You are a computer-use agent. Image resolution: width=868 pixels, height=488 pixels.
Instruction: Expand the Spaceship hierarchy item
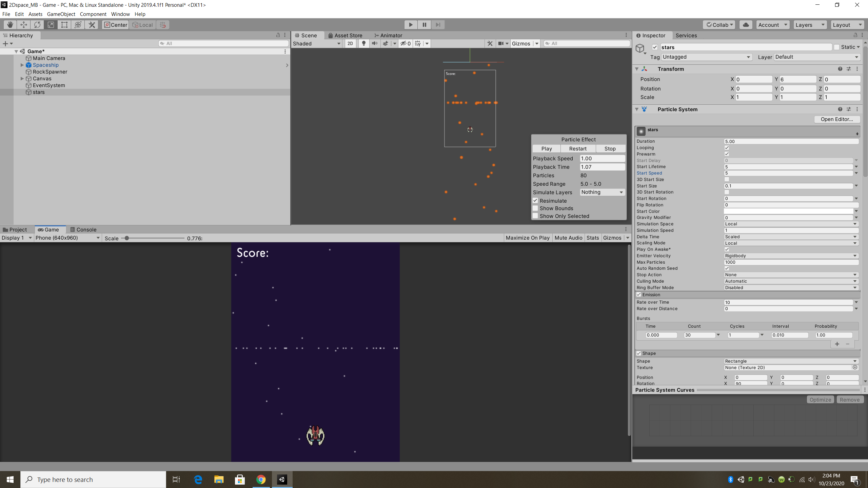coord(22,65)
